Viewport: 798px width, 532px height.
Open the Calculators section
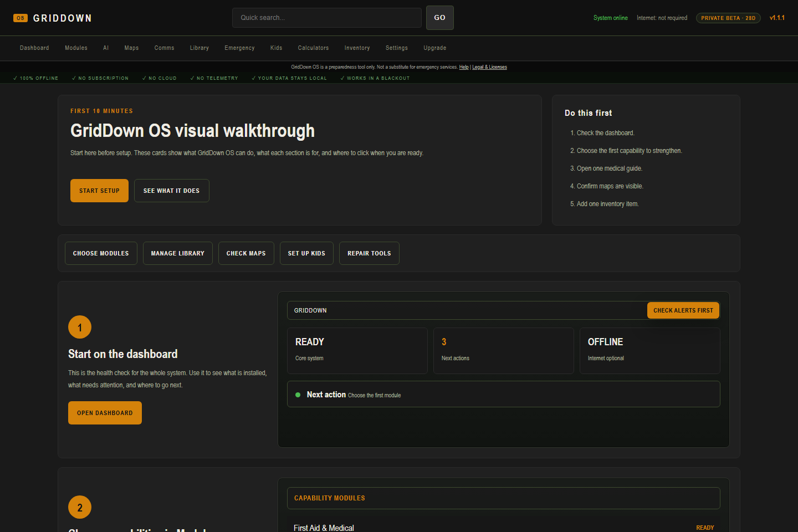pyautogui.click(x=313, y=48)
